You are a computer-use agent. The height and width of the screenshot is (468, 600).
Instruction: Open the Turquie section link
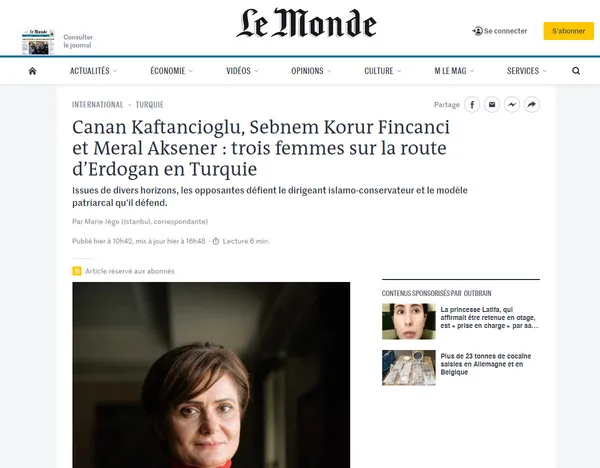tap(149, 104)
